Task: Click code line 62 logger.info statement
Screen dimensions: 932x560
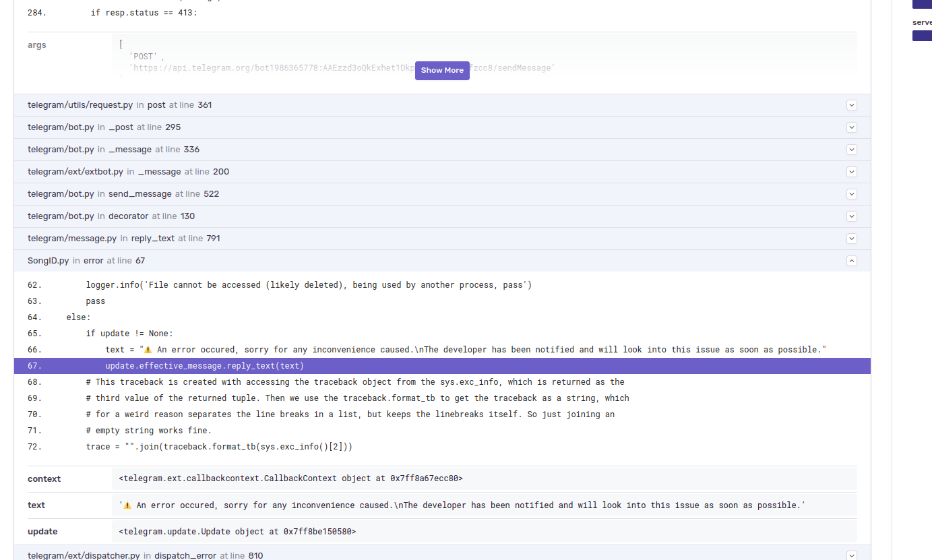Action: coord(309,285)
